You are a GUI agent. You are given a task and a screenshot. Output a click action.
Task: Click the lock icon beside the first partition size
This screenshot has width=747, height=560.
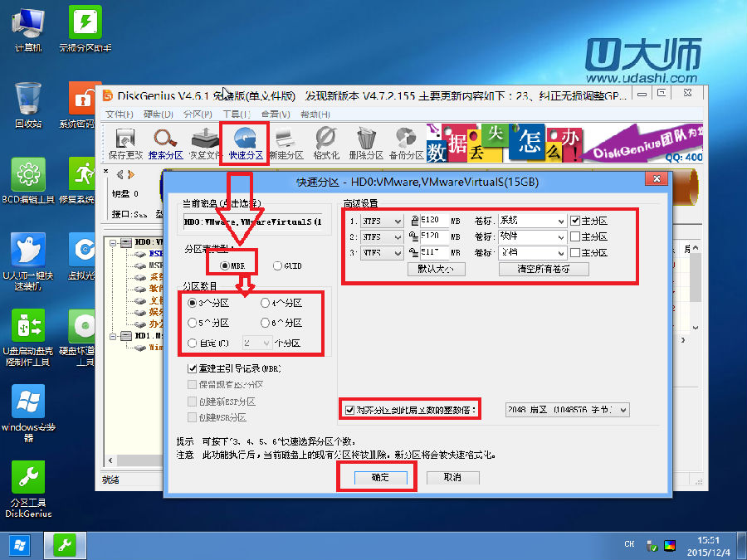pyautogui.click(x=414, y=221)
